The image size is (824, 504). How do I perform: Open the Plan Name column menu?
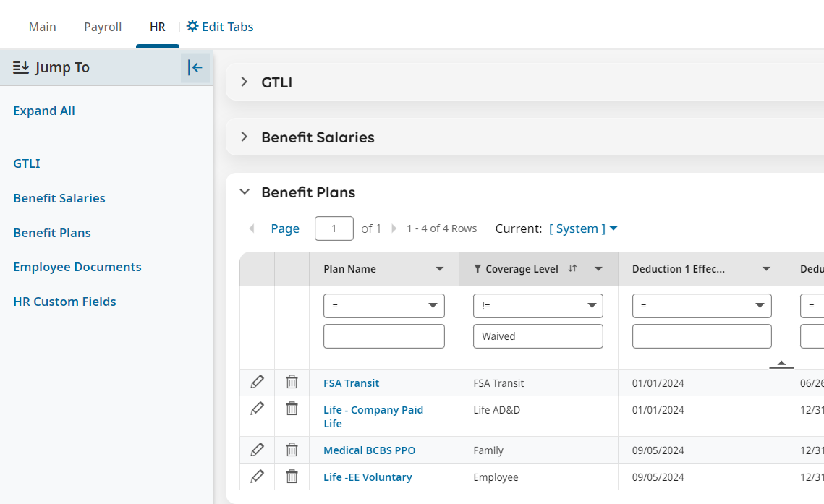coord(439,269)
